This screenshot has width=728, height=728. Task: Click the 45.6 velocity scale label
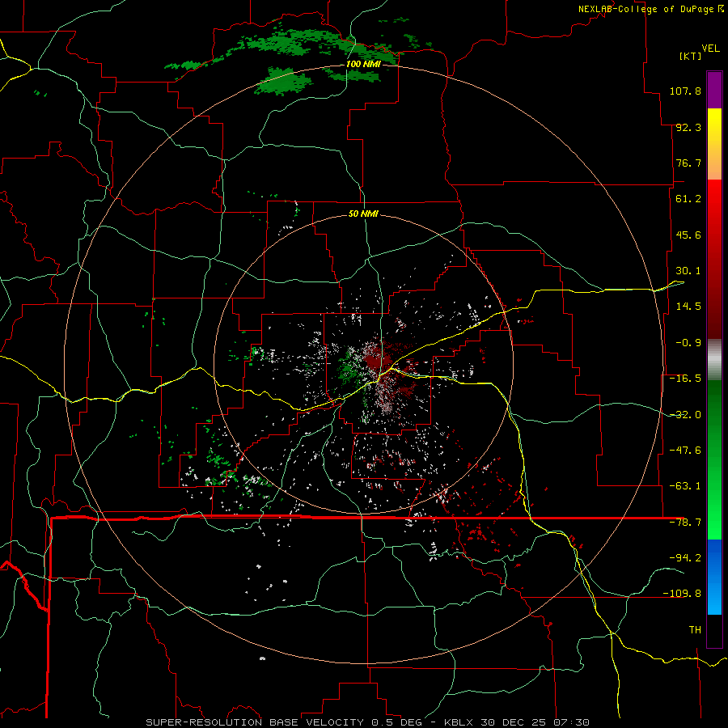688,235
